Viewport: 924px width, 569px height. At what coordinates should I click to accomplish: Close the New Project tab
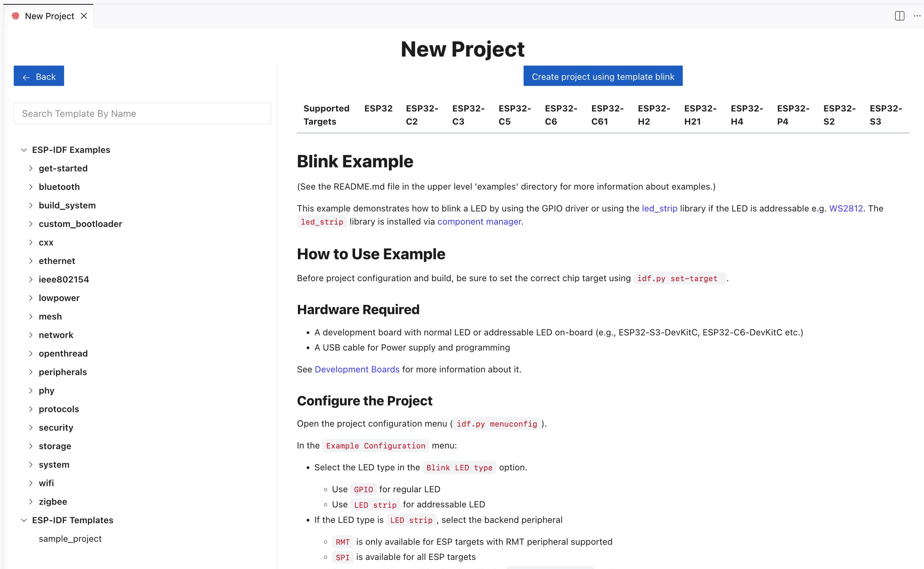coord(84,16)
